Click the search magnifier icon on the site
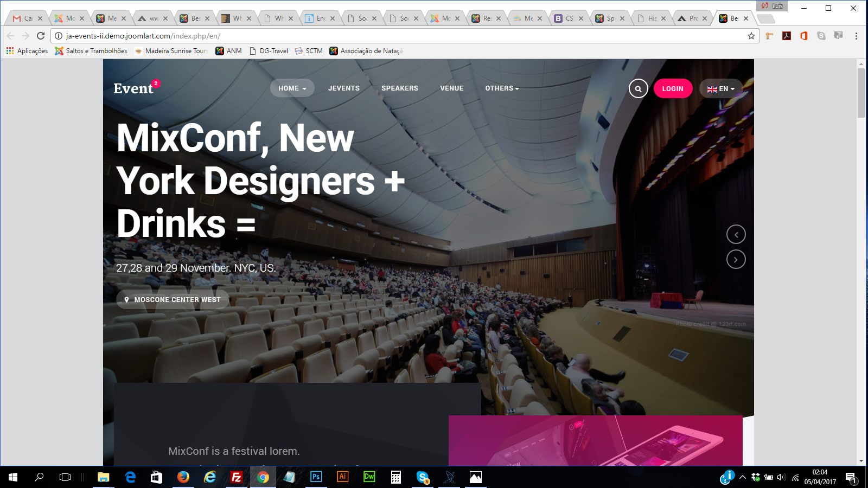Screen dimensions: 868x488 pos(638,88)
